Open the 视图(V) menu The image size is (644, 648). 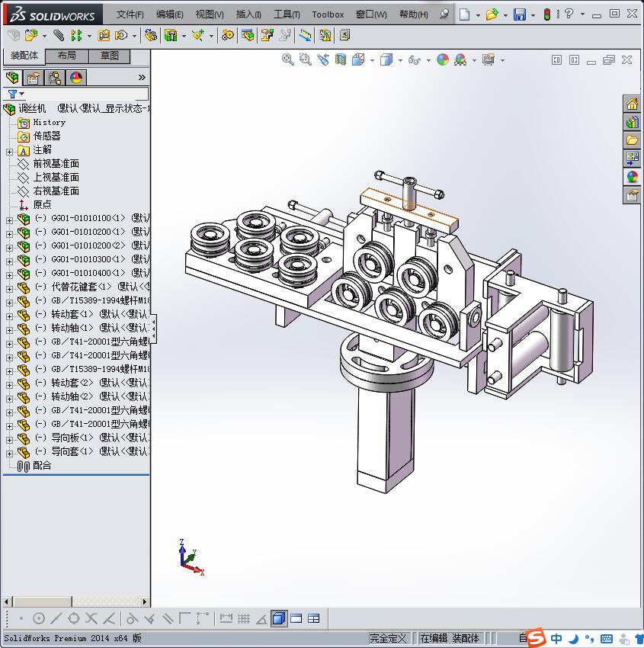(x=210, y=14)
